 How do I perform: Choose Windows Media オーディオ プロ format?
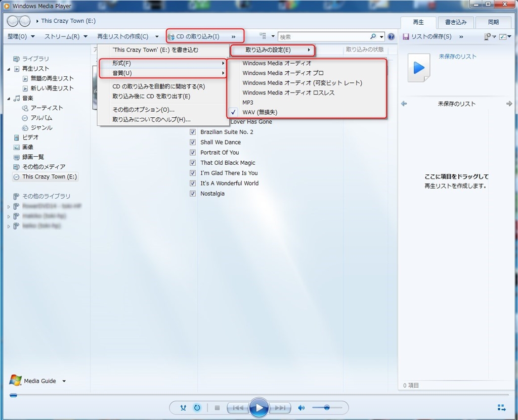tap(307, 73)
